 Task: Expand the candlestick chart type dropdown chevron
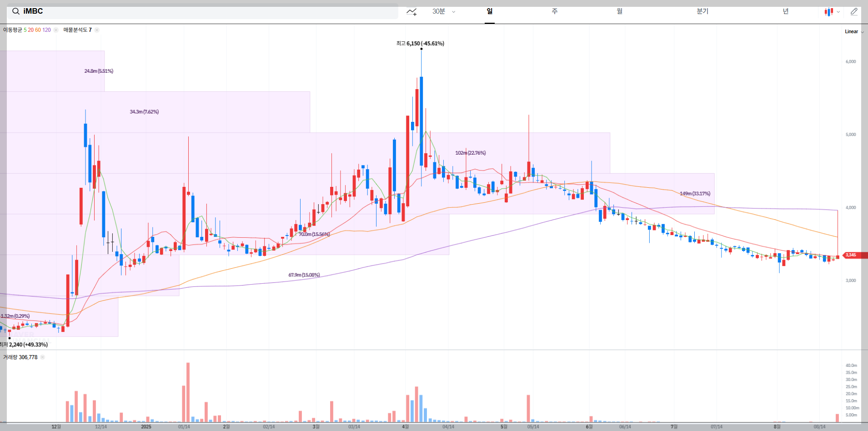(838, 11)
